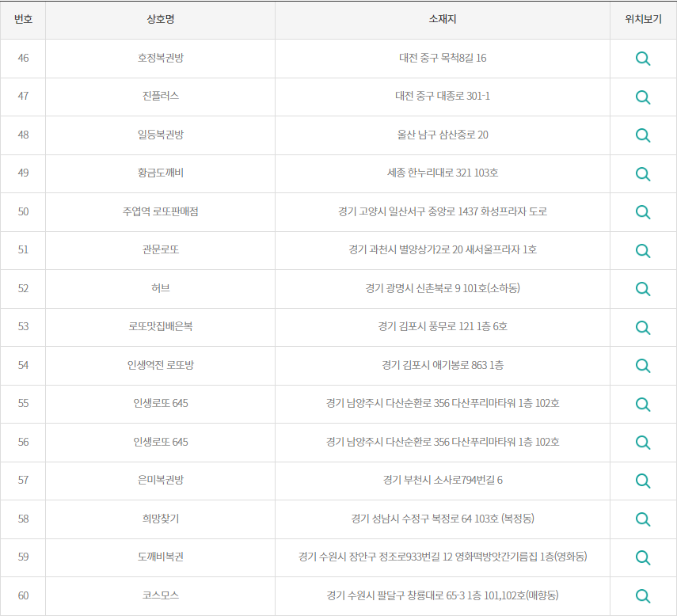Click map icon for 은미복권방
This screenshot has height=616, width=677.
643,481
